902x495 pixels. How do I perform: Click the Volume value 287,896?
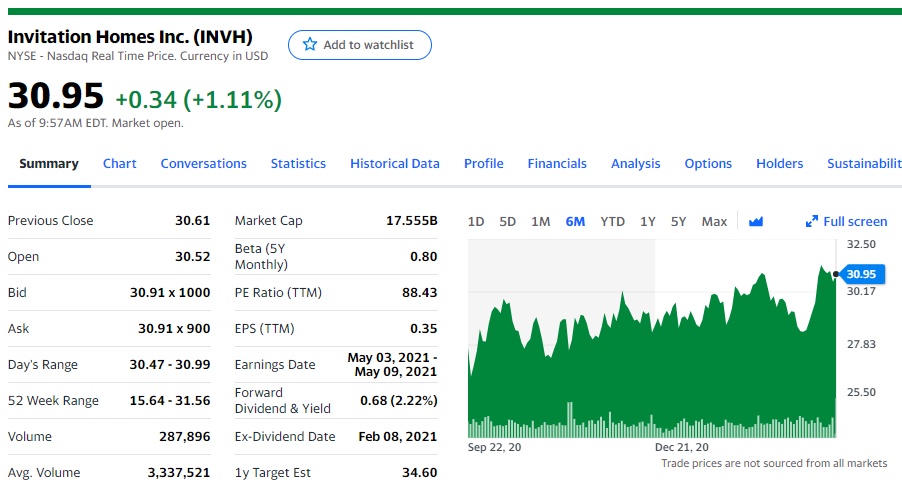185,436
